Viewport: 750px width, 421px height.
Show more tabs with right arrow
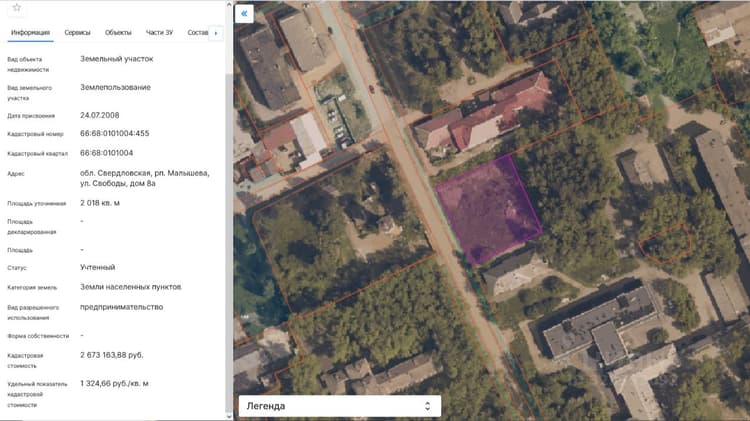click(x=216, y=33)
